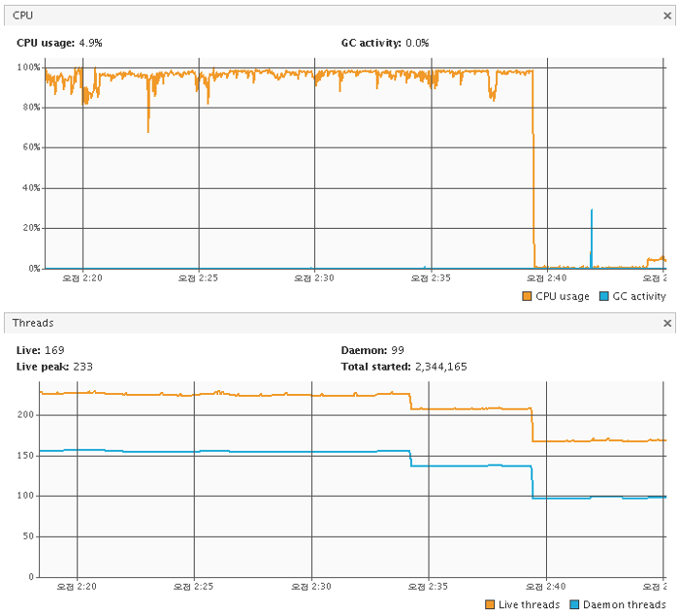Screen dimensions: 679x616
Task: Click the blue Daemon threads legend swatch
Action: pos(574,604)
